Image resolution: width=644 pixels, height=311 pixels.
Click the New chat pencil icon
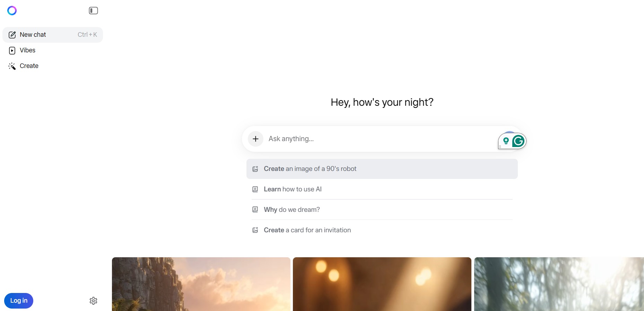click(x=12, y=35)
